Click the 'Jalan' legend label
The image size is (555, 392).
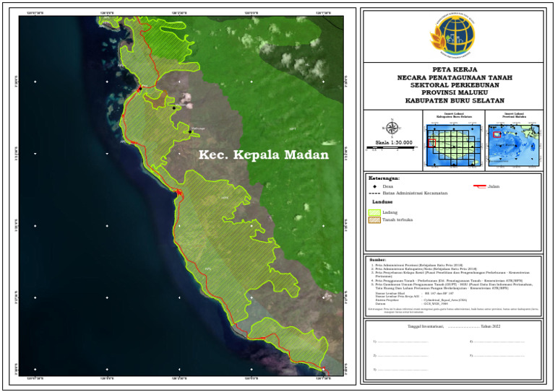(494, 186)
